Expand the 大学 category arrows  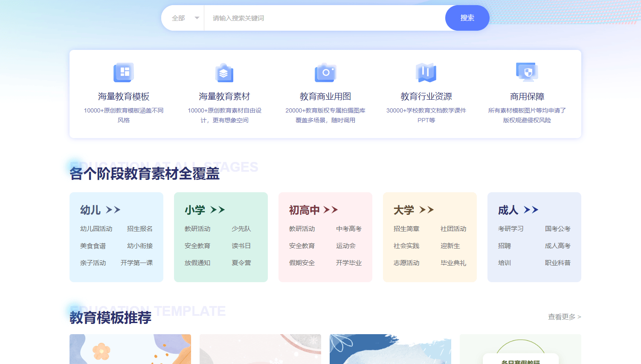tap(426, 210)
